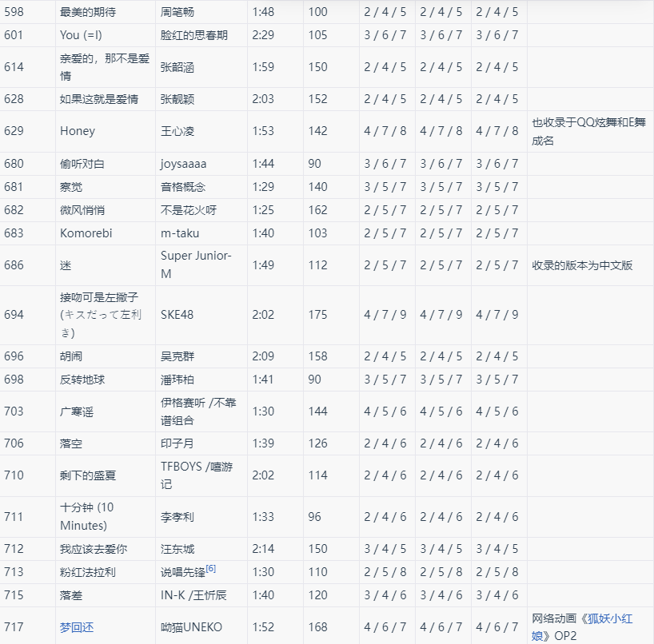Open the 梦回还 song link
Viewport: 654px width, 644px height.
[x=77, y=627]
